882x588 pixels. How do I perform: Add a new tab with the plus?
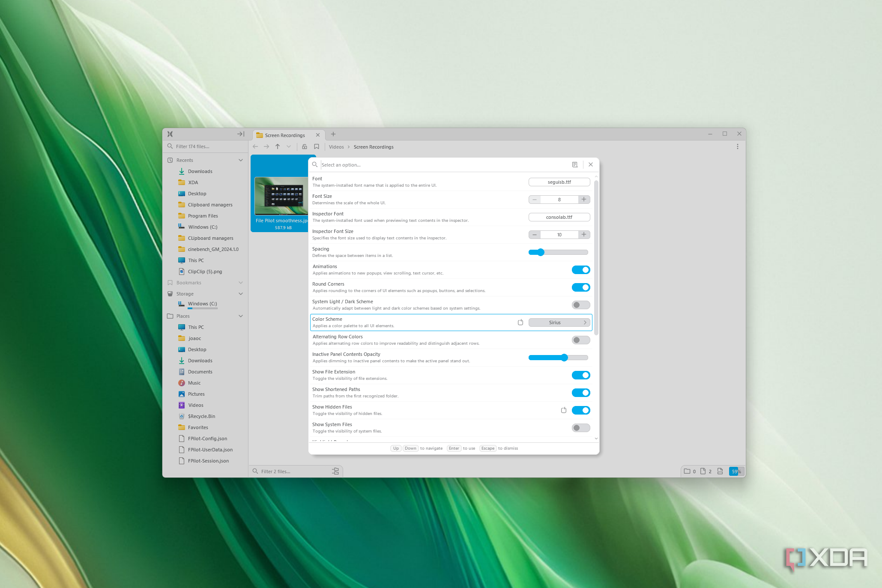[x=333, y=134]
